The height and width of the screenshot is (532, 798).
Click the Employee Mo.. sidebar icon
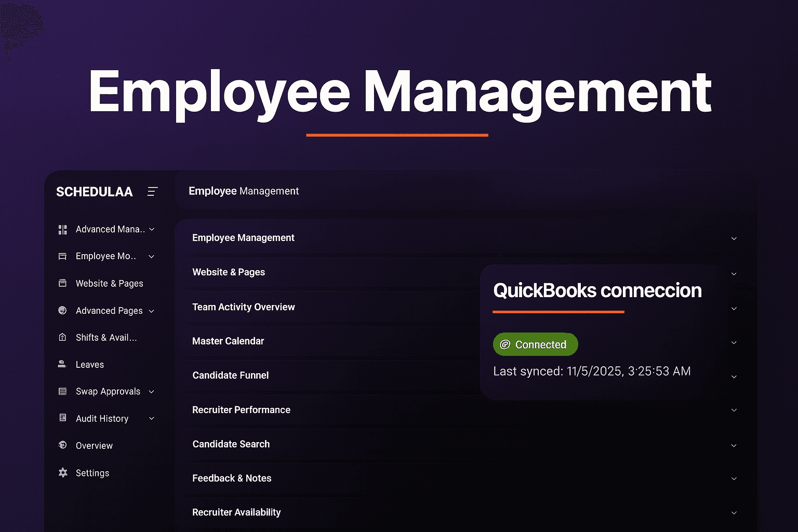coord(63,256)
